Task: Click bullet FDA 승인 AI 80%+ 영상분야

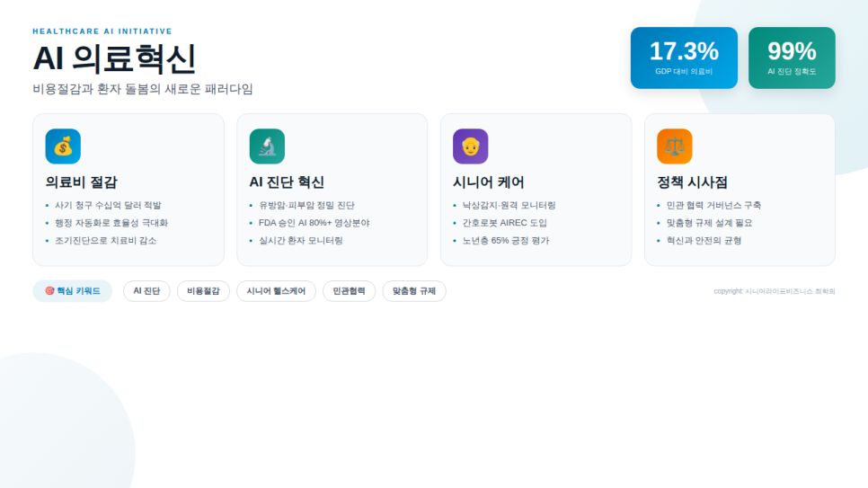Action: [x=314, y=223]
